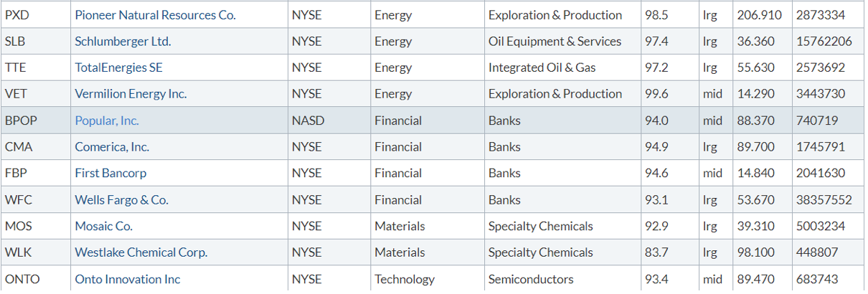Open Mosaic Co. company link
868x294 pixels.
coord(103,227)
